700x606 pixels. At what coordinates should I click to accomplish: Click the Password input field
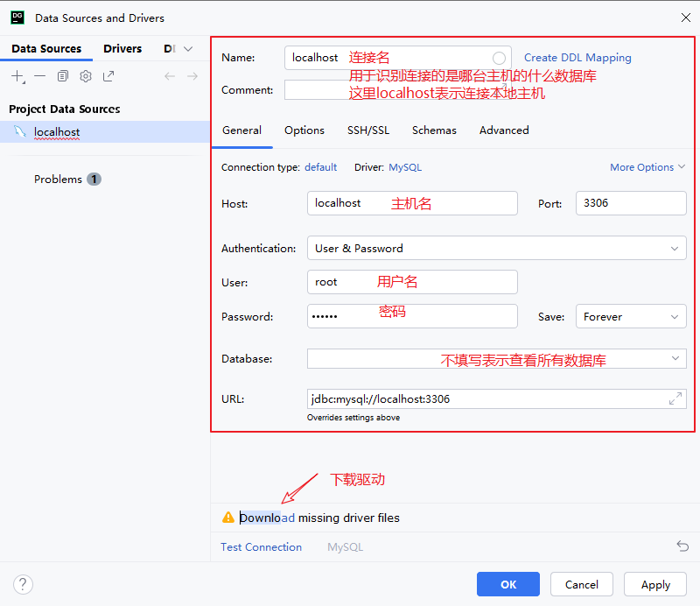[412, 316]
